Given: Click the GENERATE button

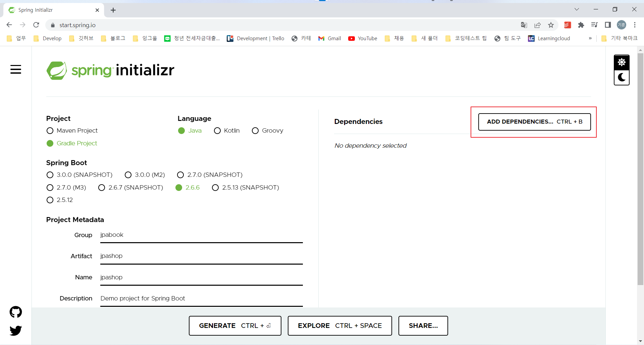Looking at the screenshot, I should point(235,326).
